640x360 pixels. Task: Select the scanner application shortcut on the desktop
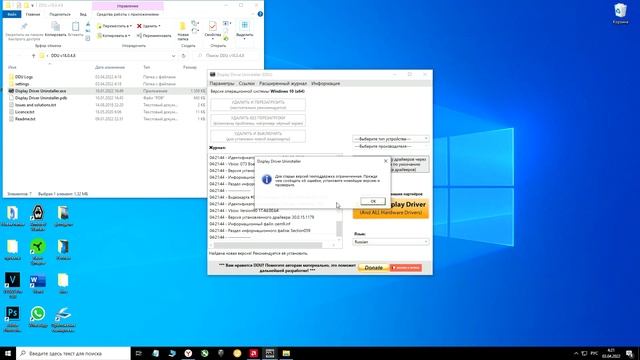(x=63, y=319)
